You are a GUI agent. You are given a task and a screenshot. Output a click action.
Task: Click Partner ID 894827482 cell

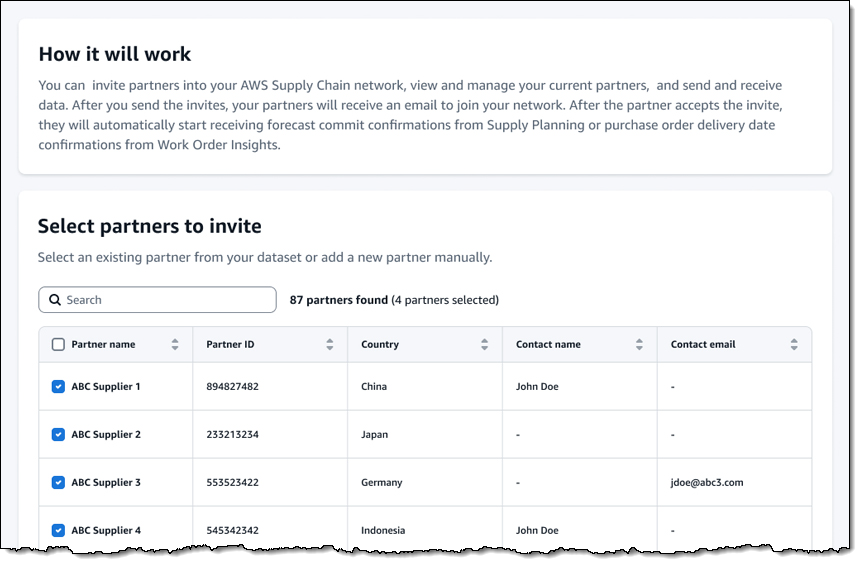(232, 387)
